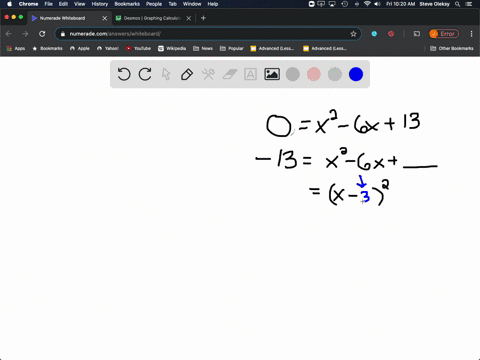Click the numerade.com address bar
The width and height of the screenshot is (480, 360).
click(x=207, y=34)
